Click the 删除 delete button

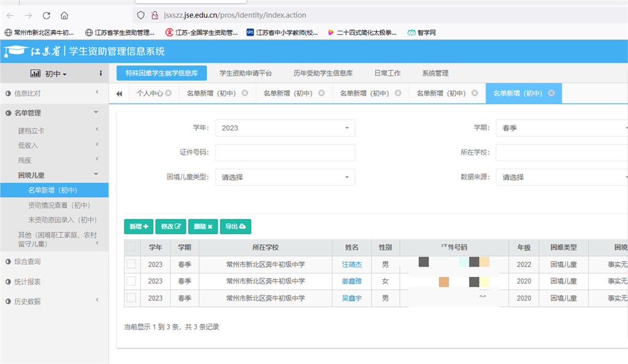click(202, 226)
